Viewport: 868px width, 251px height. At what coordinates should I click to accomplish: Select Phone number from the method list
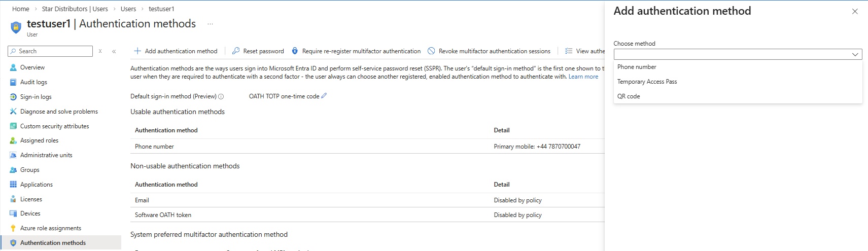[637, 67]
